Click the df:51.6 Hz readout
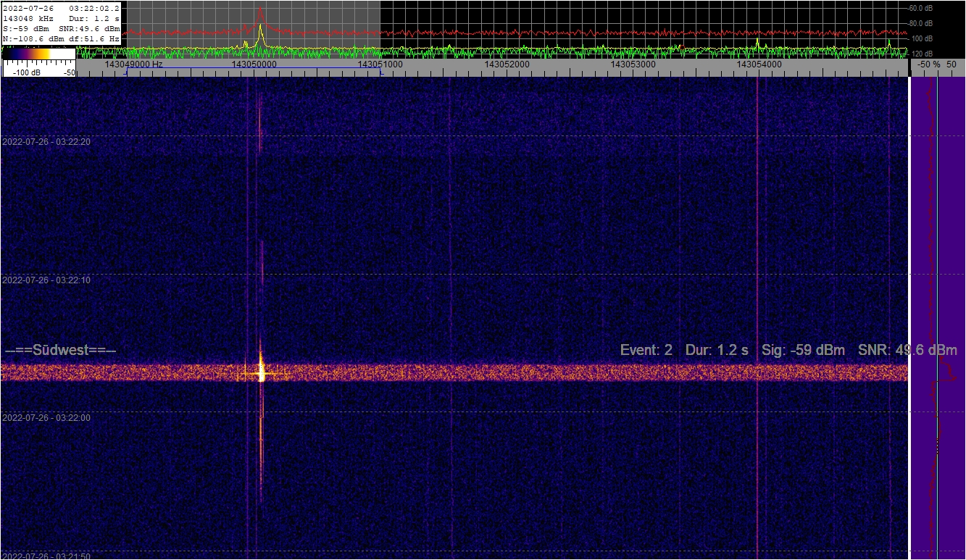 tap(93, 38)
